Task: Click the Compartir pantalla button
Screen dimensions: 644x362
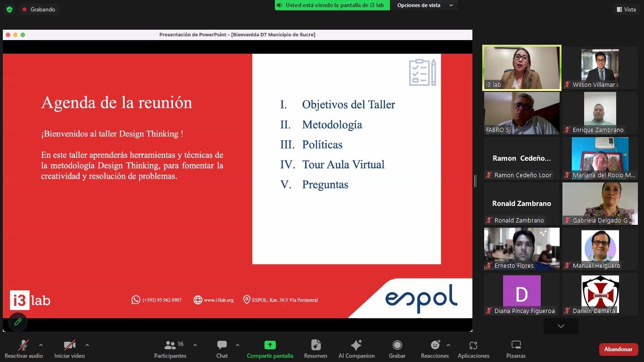Action: pos(270,349)
